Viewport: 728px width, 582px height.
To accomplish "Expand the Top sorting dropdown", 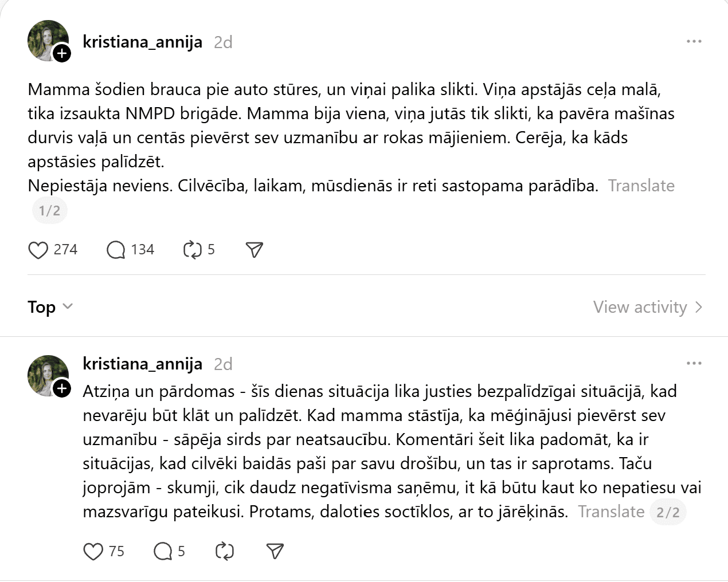I will (50, 307).
